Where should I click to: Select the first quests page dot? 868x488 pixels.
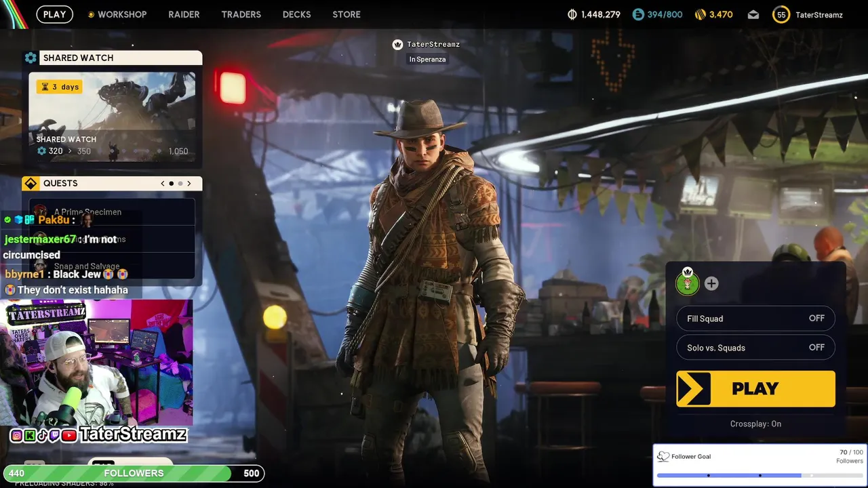coord(172,183)
